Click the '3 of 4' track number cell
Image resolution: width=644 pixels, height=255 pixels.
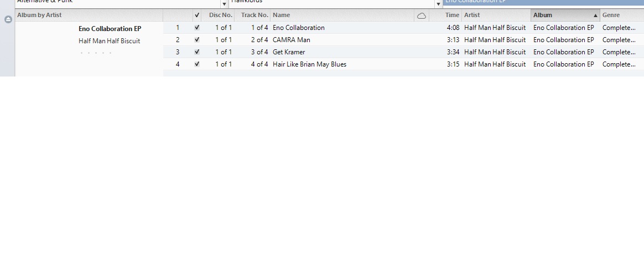(259, 52)
